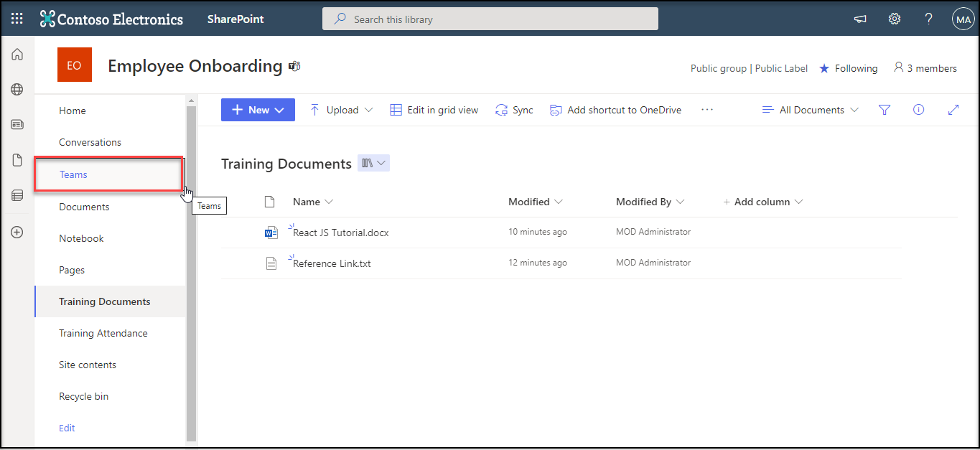Image resolution: width=980 pixels, height=450 pixels.
Task: Select Teams in the left navigation
Action: click(73, 174)
